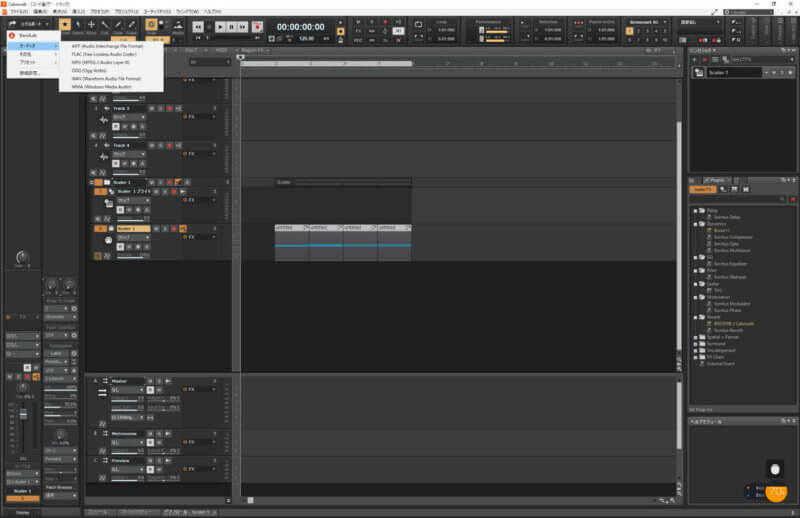Click the Add Synth plus icon
The height and width of the screenshot is (518, 800).
[x=694, y=60]
